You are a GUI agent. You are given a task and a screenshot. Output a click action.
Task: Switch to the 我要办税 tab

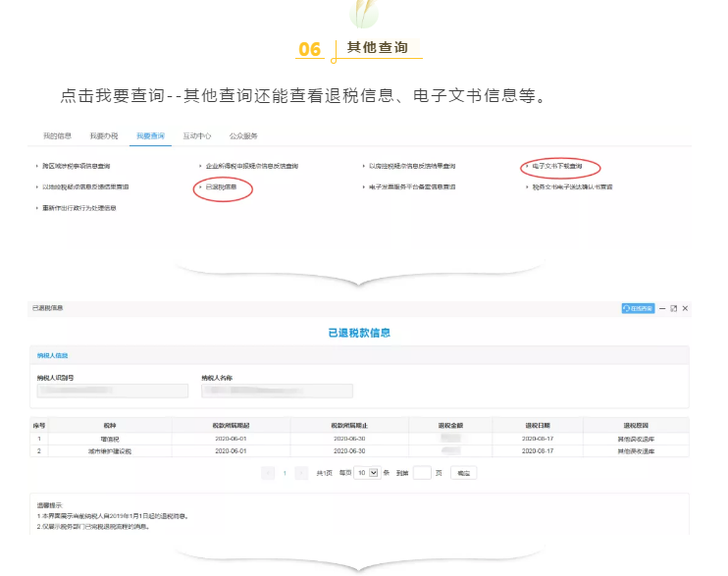click(x=104, y=135)
